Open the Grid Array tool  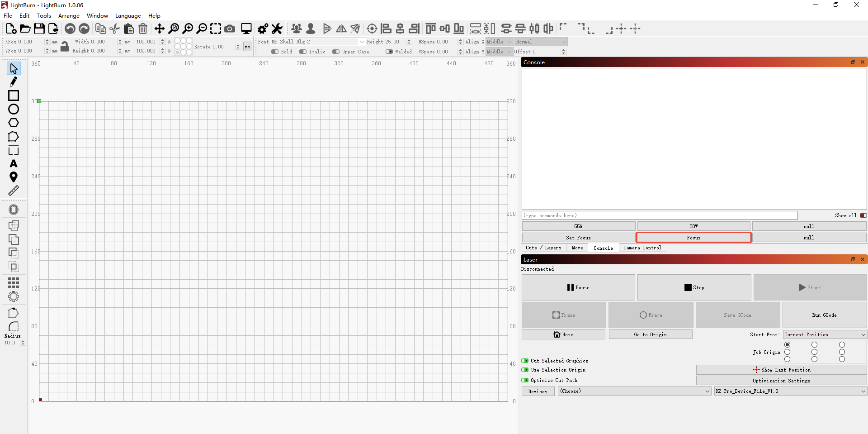(x=14, y=283)
